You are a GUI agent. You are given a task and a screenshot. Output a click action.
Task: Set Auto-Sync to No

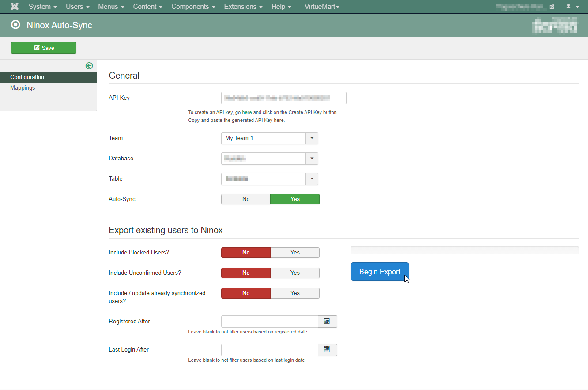tap(246, 199)
